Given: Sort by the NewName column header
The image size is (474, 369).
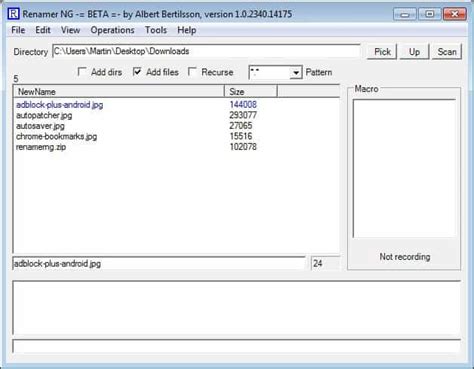Looking at the screenshot, I should click(119, 91).
